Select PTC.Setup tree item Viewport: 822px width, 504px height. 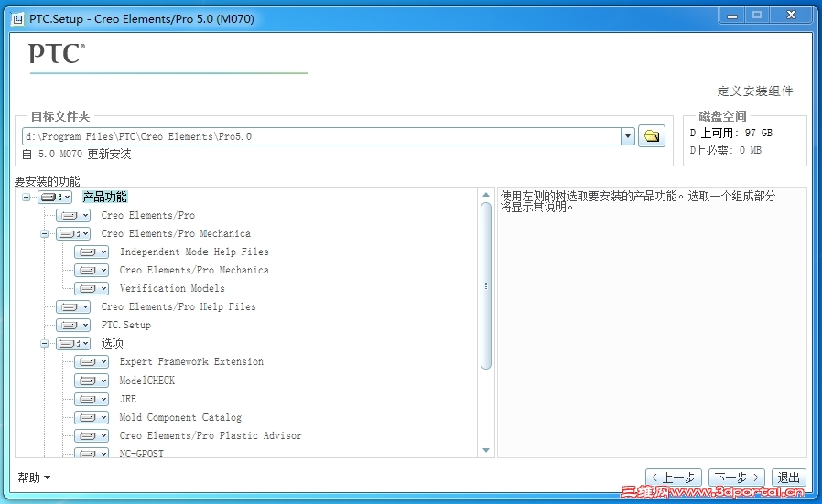125,326
